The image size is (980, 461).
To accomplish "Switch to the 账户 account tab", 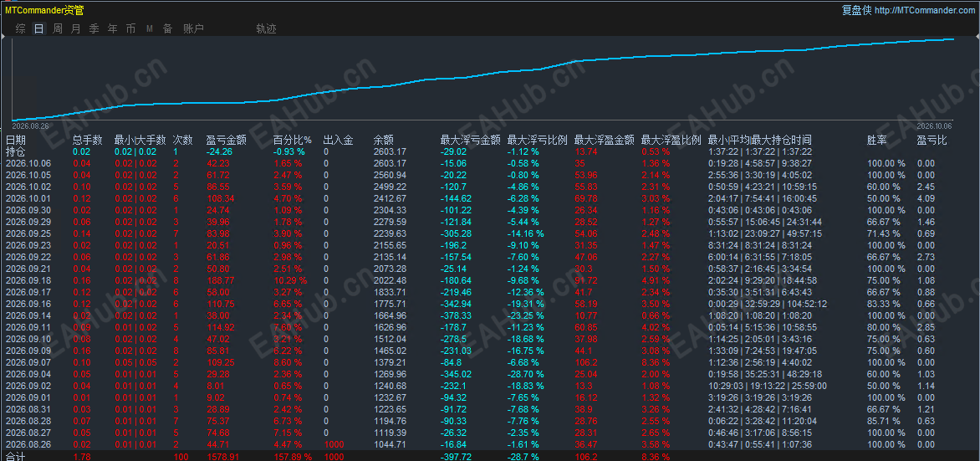I will (193, 28).
